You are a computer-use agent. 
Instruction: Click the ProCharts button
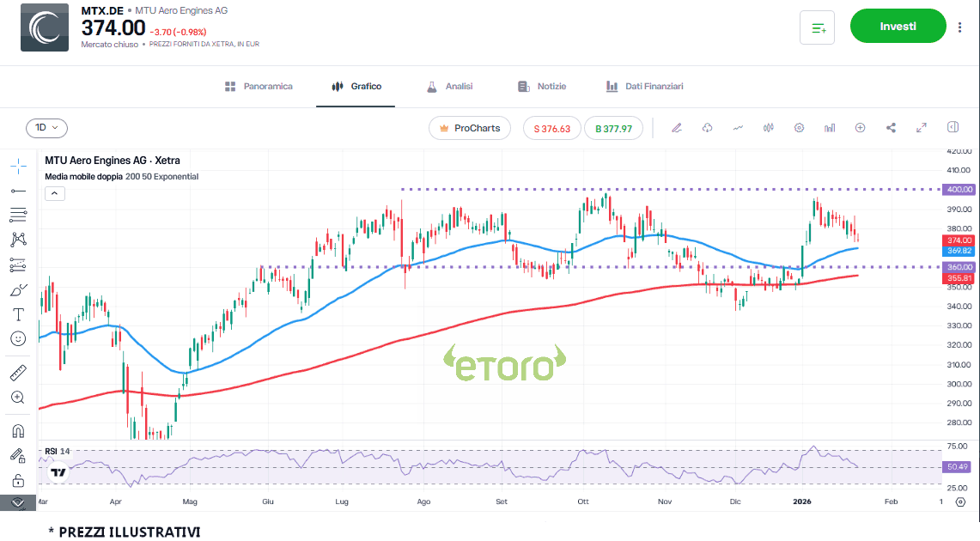pos(469,128)
